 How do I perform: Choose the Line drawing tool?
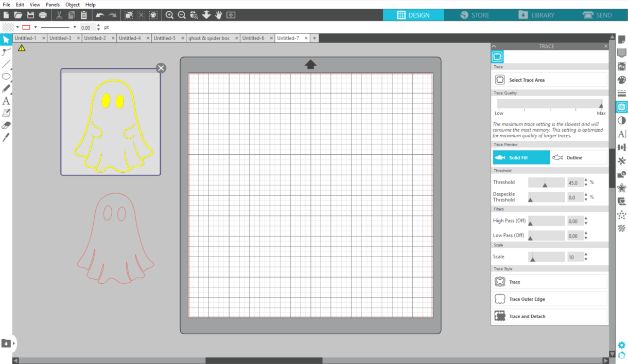6,64
